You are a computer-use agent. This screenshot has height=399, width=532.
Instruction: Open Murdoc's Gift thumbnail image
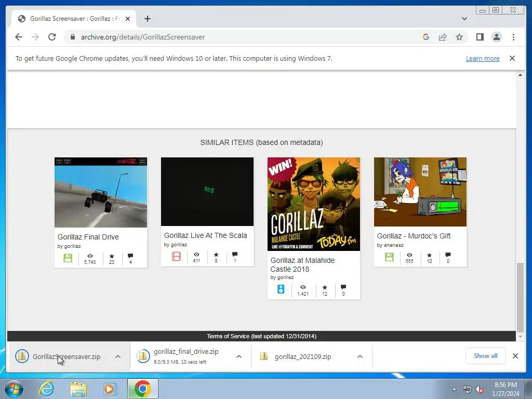[x=420, y=192]
